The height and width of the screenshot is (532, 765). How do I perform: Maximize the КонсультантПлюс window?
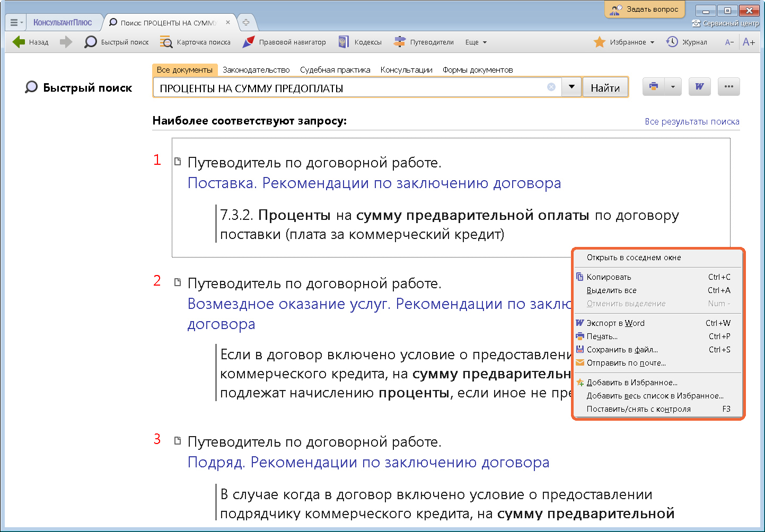coord(727,11)
